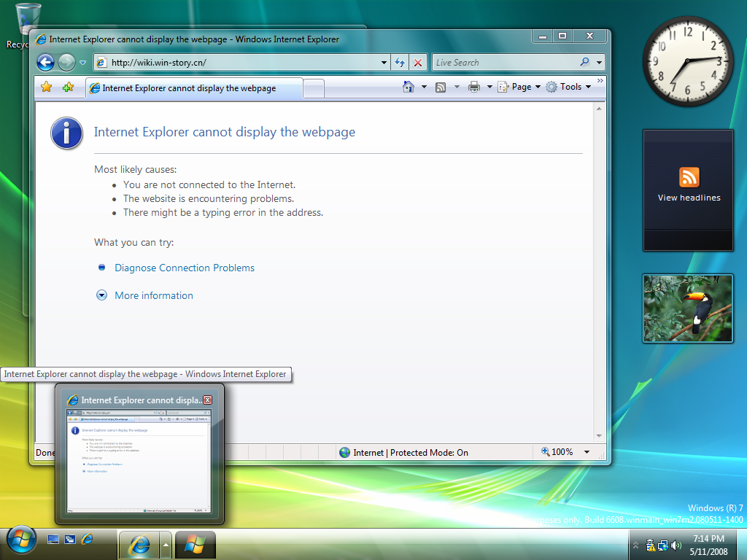Expand toolbar overflow chevron
Image resolution: width=747 pixels, height=560 pixels.
click(600, 80)
